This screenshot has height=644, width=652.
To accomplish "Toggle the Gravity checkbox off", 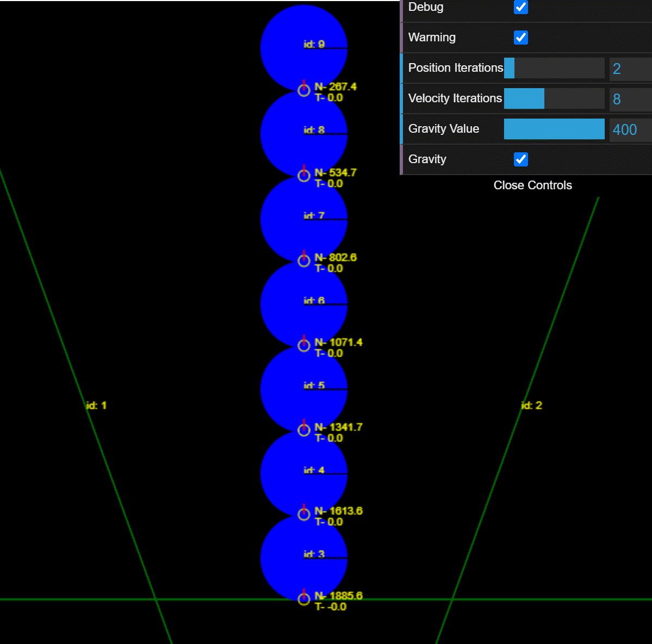I will 520,159.
